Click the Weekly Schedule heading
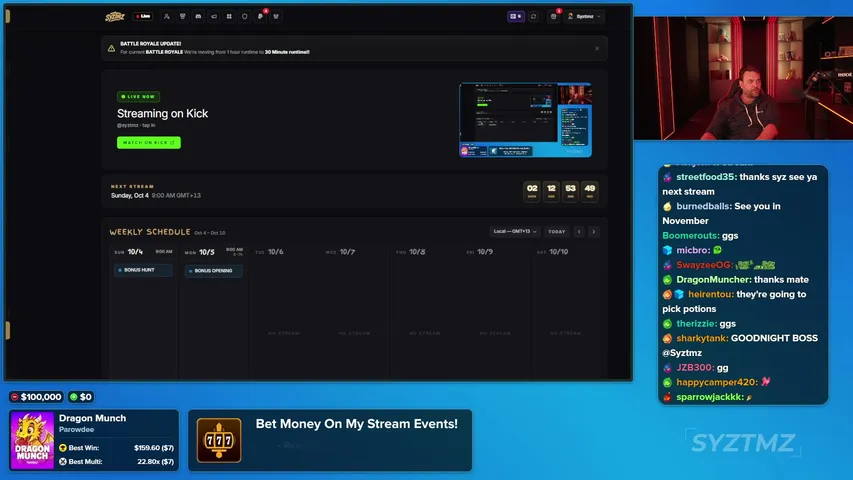The height and width of the screenshot is (480, 853). pos(150,232)
